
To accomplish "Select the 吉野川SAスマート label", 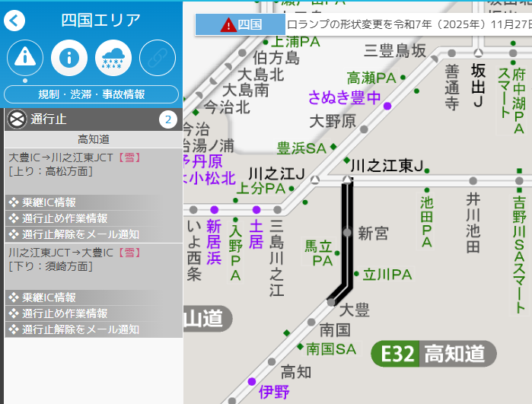I will (x=519, y=255).
